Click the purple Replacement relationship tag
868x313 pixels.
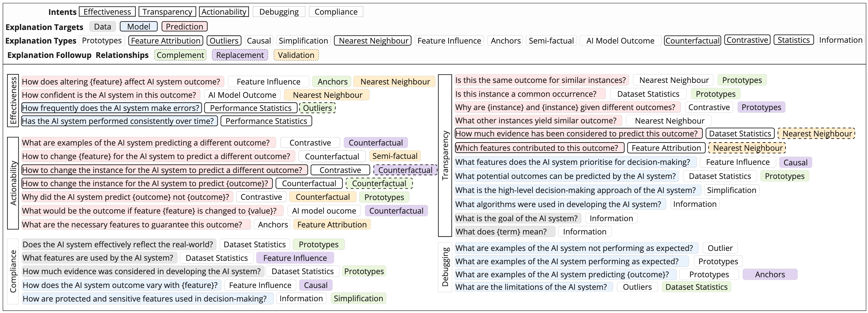pos(240,55)
